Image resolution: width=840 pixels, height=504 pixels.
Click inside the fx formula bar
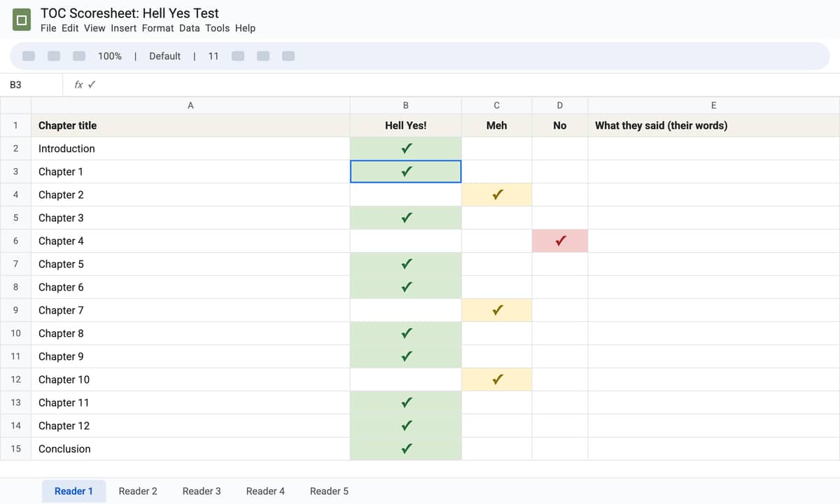[x=451, y=85]
